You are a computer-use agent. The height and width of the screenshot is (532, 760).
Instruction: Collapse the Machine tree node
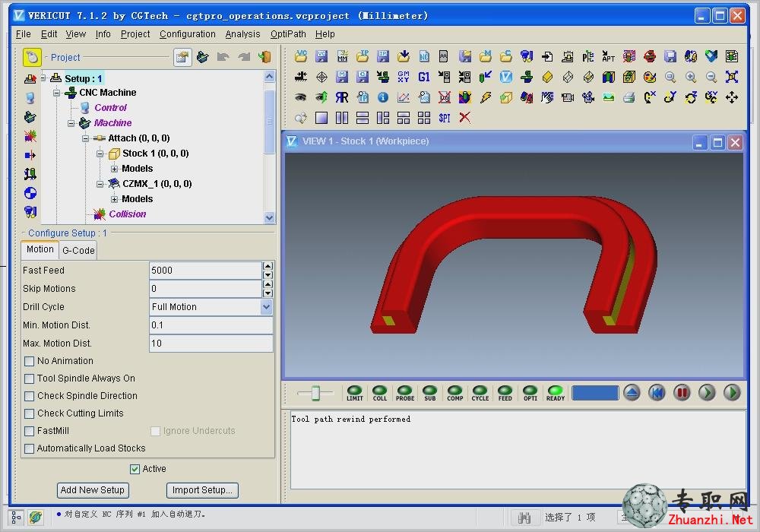click(x=71, y=123)
